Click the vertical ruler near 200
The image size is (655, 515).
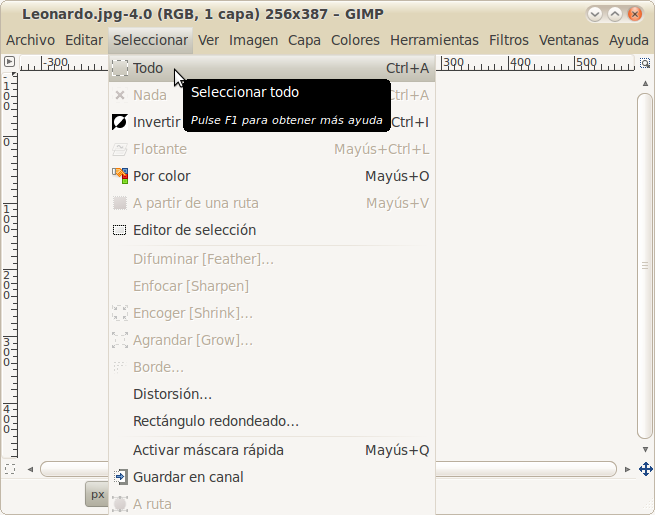click(x=8, y=285)
